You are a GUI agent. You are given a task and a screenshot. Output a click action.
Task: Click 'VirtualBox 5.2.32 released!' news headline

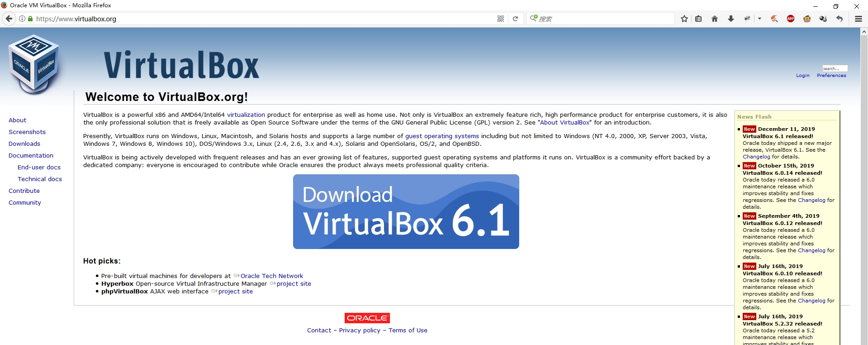783,323
